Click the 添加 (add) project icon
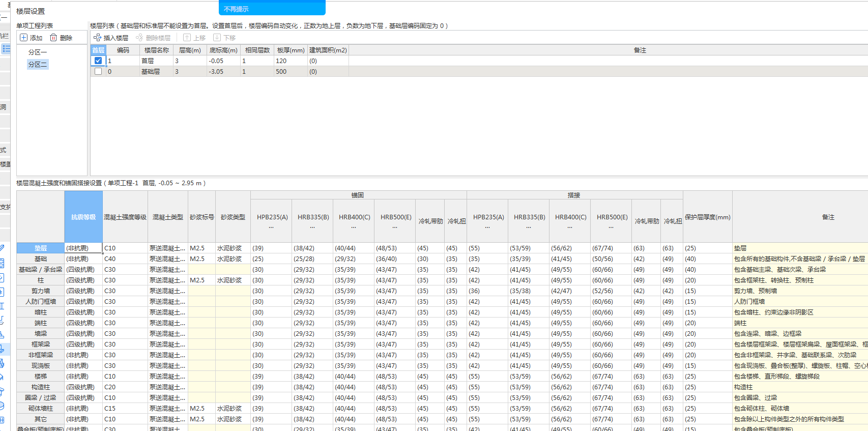The height and width of the screenshot is (431, 868). [23, 38]
